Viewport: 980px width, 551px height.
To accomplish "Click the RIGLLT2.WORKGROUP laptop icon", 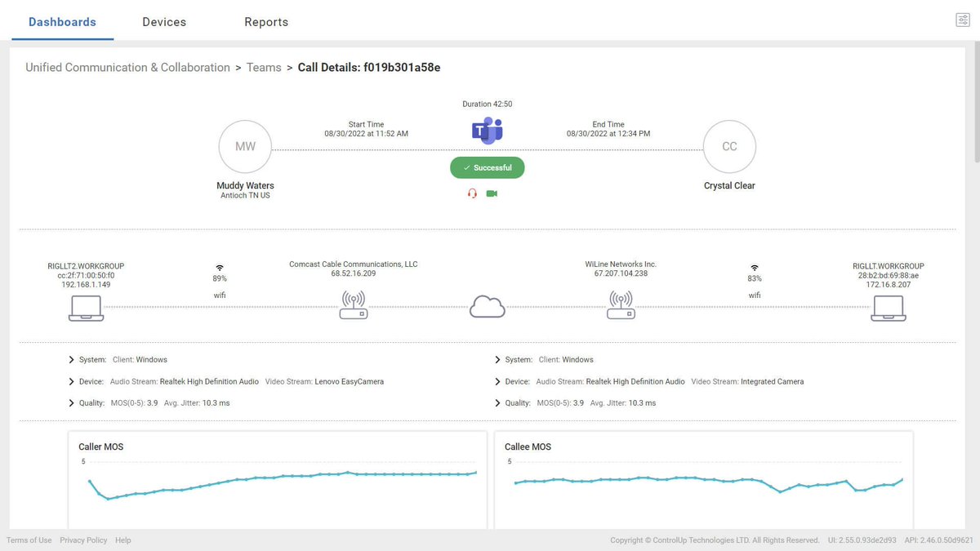I will (x=86, y=308).
